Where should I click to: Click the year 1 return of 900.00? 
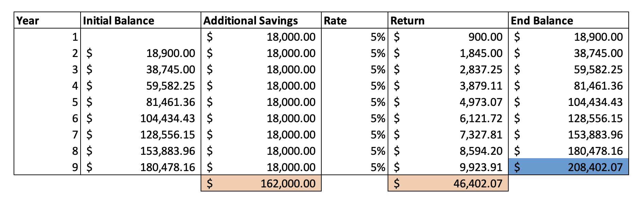[x=448, y=37]
